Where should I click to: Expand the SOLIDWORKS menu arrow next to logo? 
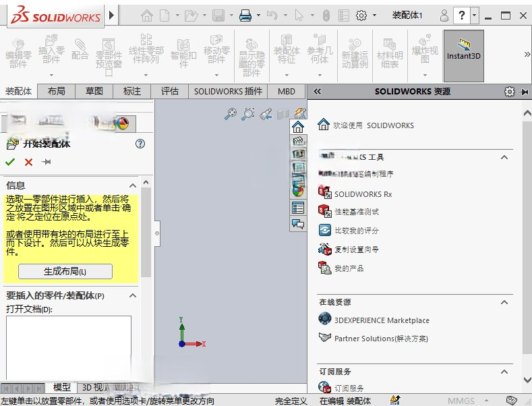pos(111,16)
